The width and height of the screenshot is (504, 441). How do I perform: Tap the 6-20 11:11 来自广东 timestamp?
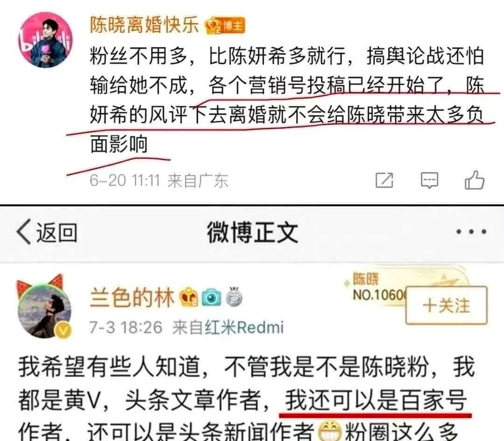click(159, 180)
